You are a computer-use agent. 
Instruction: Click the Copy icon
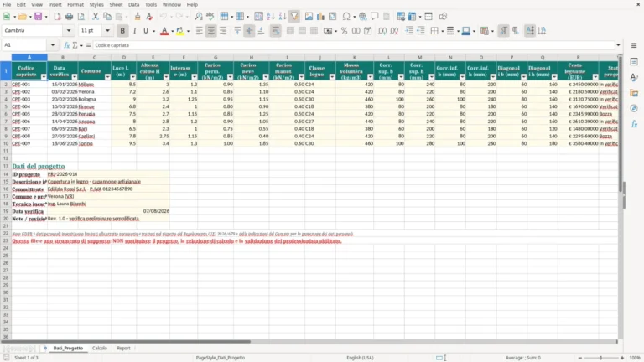click(x=107, y=17)
